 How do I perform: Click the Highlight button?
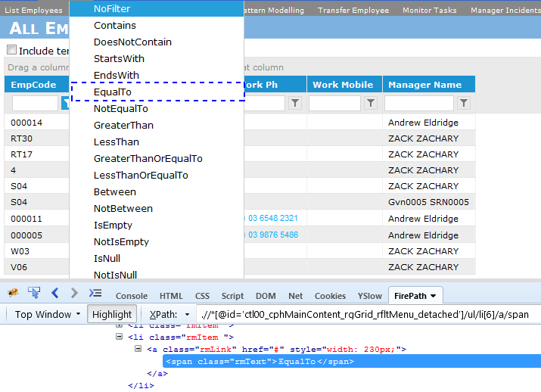(112, 314)
